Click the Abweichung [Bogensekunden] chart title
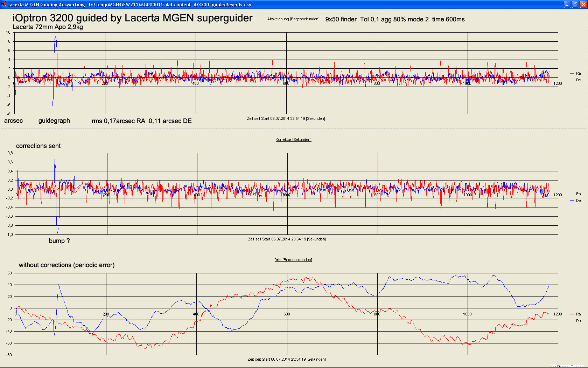 tap(293, 19)
